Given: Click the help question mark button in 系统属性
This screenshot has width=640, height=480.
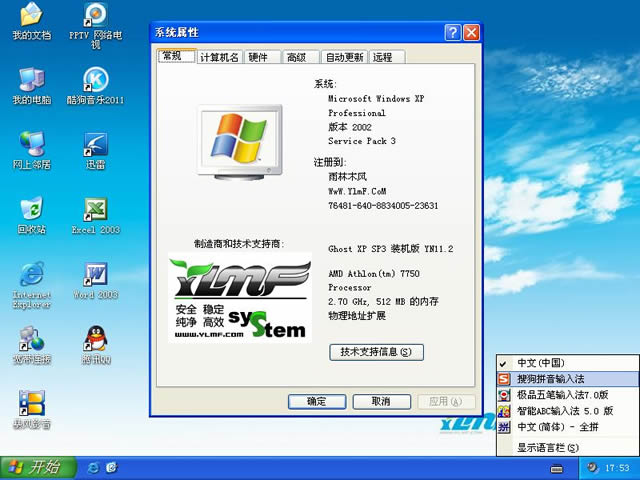Looking at the screenshot, I should 453,32.
